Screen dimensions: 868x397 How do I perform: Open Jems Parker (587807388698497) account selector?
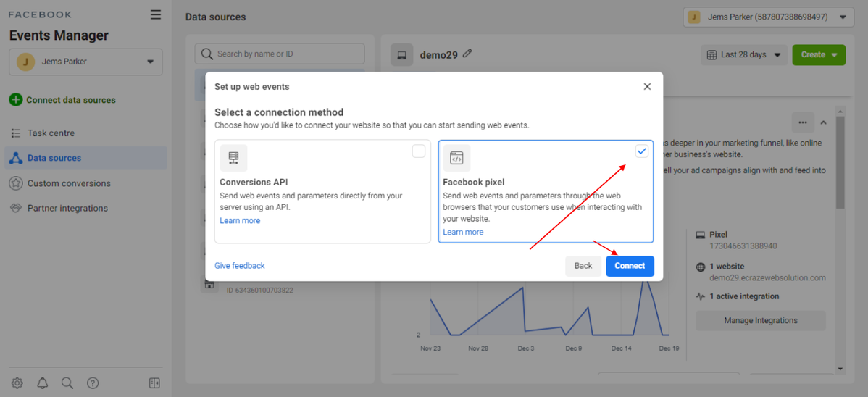768,17
